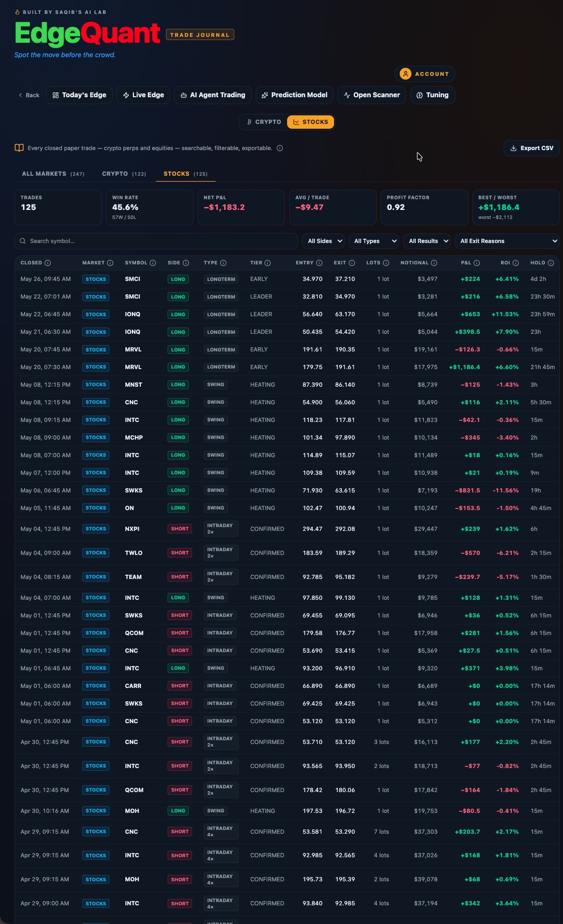Click the info icon beside ROI column header

516,263
